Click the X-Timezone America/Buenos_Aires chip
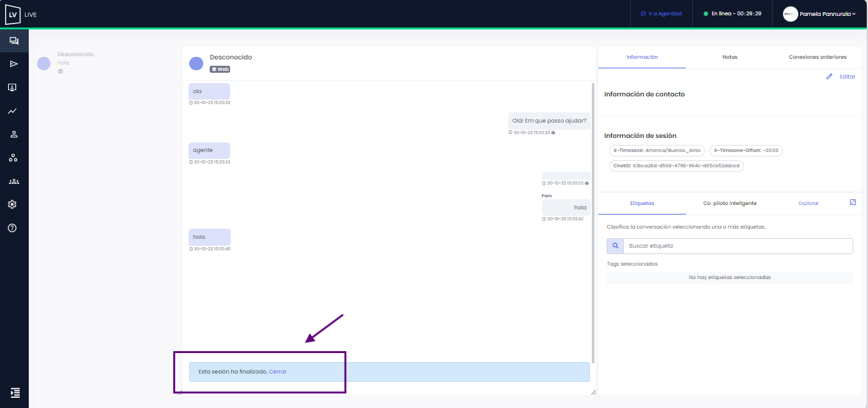Viewport: 868px width, 408px height. pyautogui.click(x=657, y=151)
